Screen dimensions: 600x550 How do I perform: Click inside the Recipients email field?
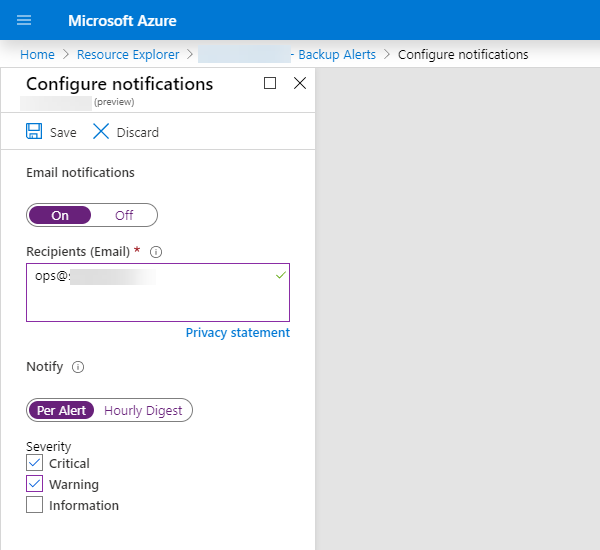[x=158, y=292]
